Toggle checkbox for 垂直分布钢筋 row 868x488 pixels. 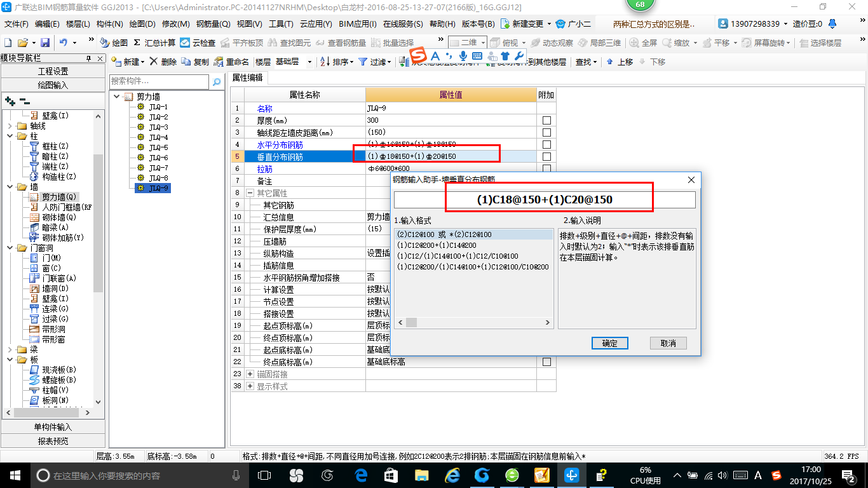coord(546,156)
